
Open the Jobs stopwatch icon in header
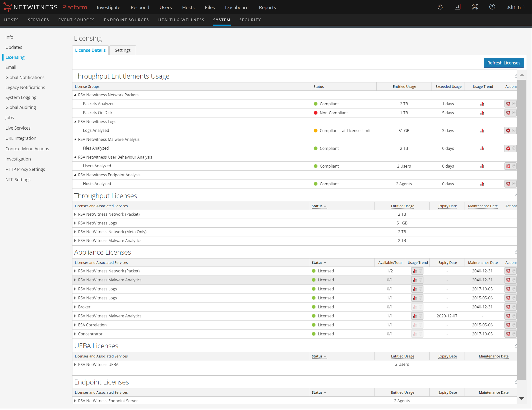440,7
